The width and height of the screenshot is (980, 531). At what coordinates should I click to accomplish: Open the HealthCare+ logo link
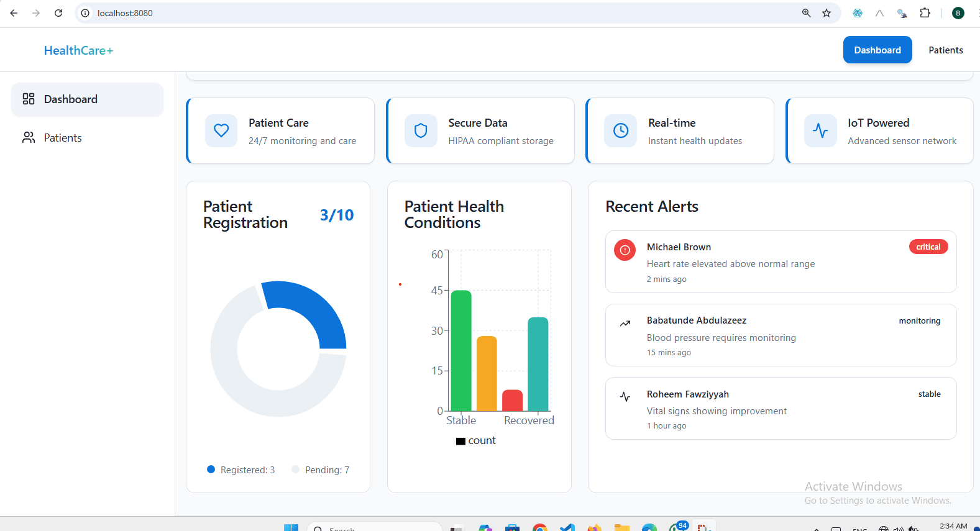point(78,51)
